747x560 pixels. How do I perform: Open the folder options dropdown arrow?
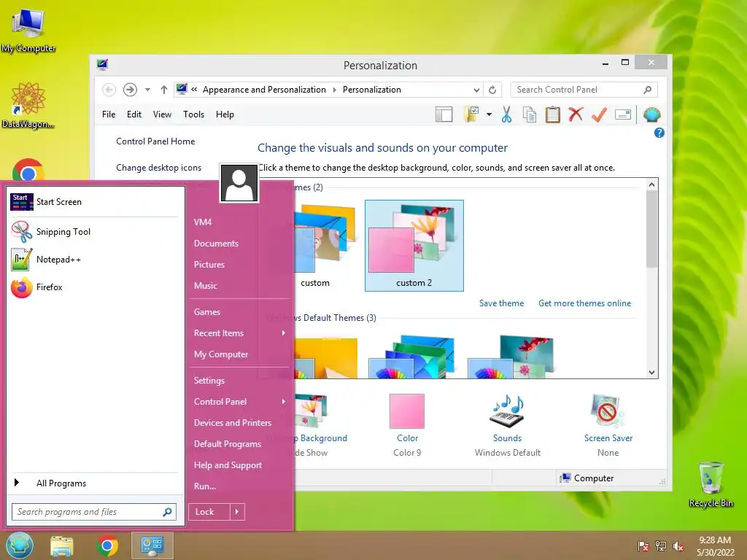click(x=489, y=114)
